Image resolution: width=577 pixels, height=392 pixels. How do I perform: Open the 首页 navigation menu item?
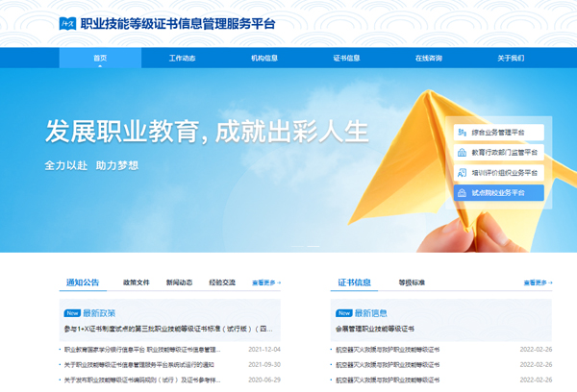click(100, 59)
